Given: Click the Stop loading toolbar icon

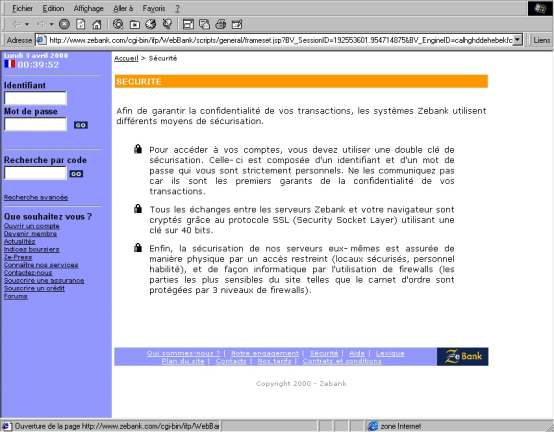Looking at the screenshot, I should point(64,24).
